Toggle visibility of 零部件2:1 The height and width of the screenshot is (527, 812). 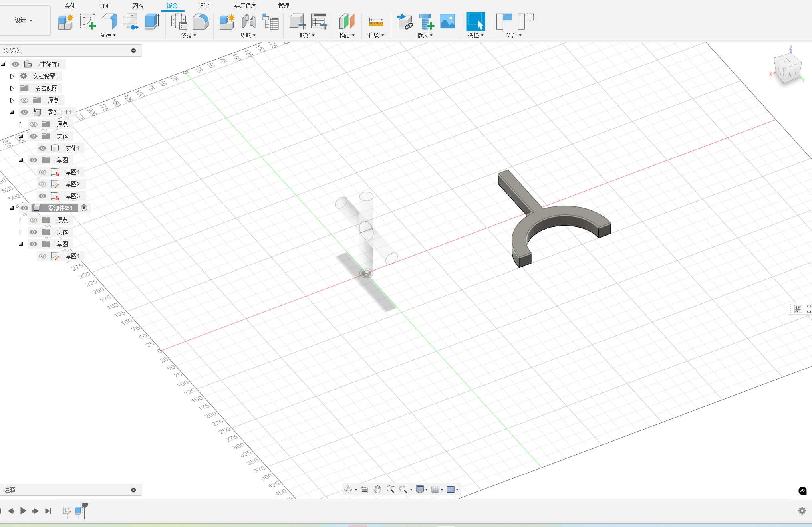coord(24,208)
